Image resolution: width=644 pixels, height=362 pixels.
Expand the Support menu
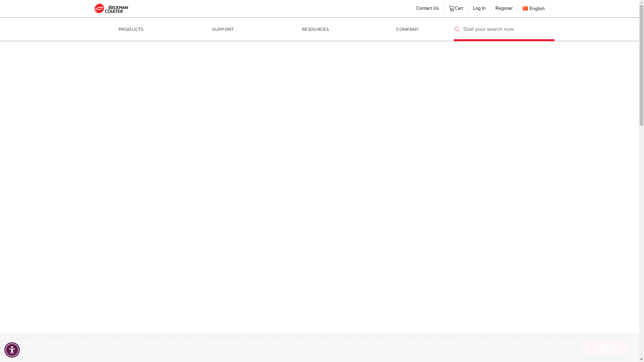click(223, 29)
